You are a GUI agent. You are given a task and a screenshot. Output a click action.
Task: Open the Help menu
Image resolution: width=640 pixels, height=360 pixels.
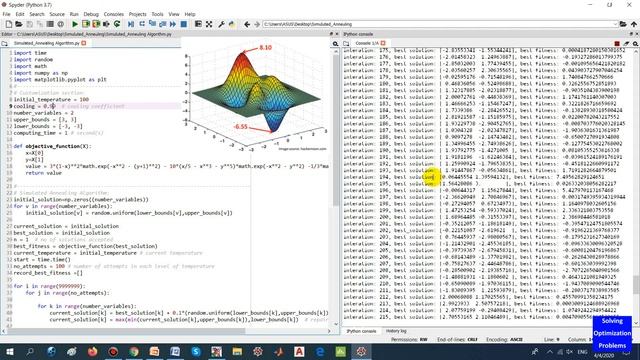point(190,14)
